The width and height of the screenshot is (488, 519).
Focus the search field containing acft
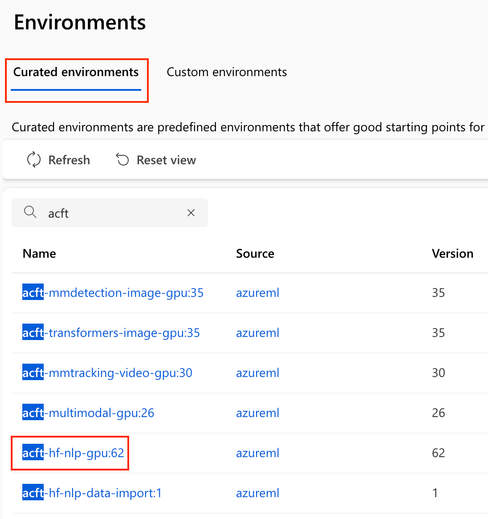110,213
